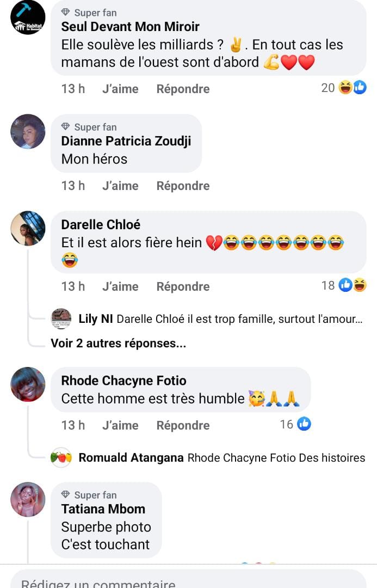Like Rhode Chacyne Fotio's comment
Screen dimensions: 377x588
(120, 425)
